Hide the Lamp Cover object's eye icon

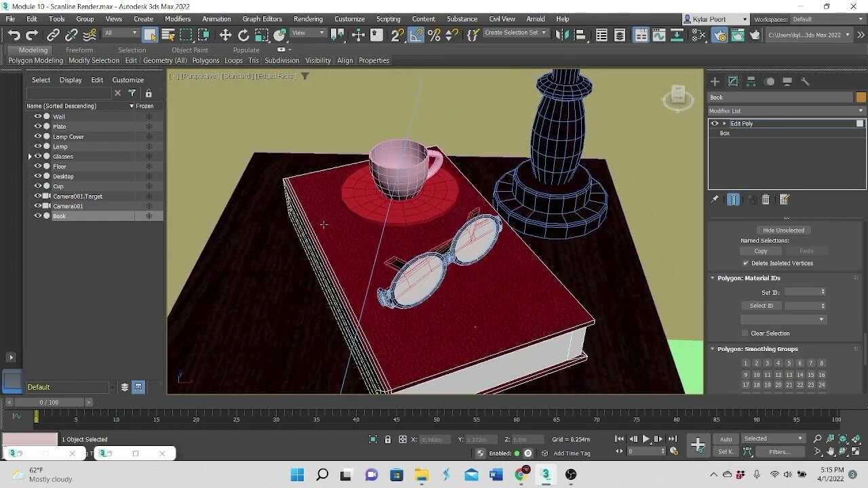coord(38,136)
